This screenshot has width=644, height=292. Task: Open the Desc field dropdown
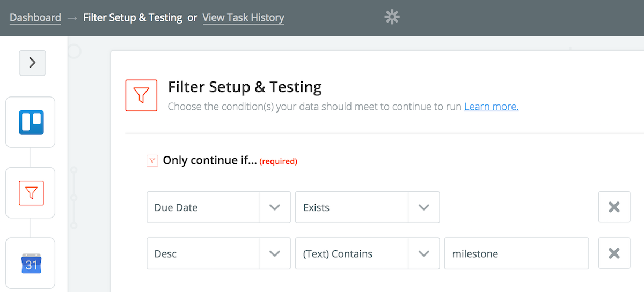pyautogui.click(x=275, y=253)
